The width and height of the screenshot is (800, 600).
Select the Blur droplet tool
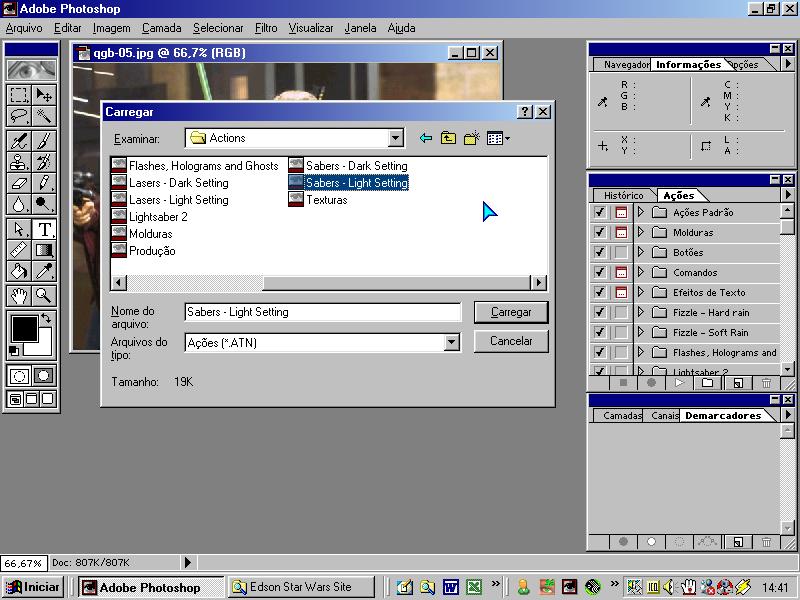pos(19,204)
